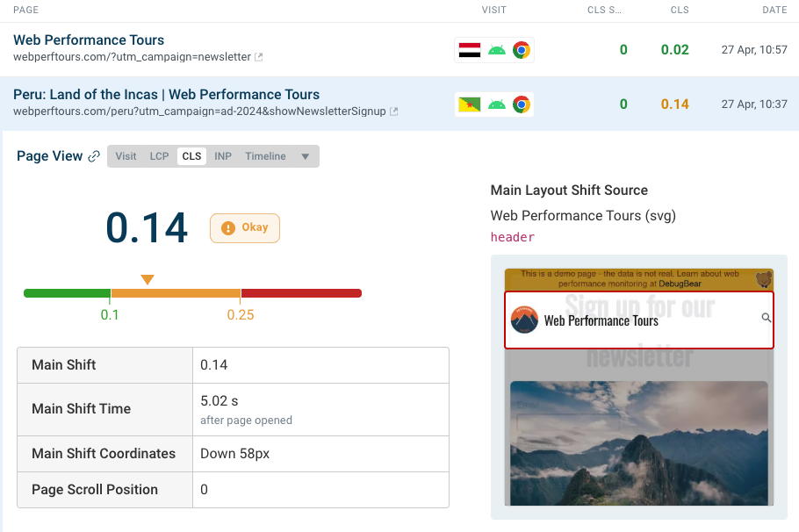Select the CLS tab

pos(191,156)
